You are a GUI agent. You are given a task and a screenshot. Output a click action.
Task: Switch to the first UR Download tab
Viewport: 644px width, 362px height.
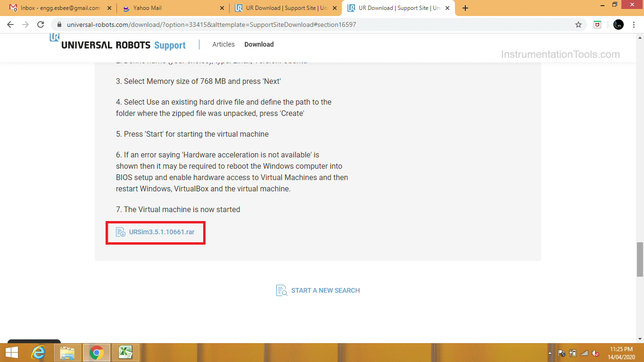[x=286, y=8]
